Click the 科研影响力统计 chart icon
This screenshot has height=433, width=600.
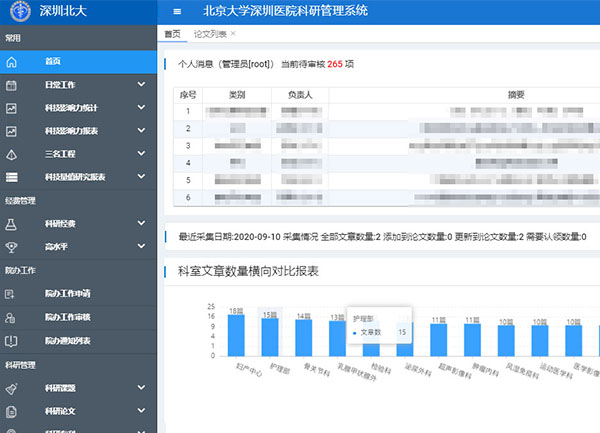(11, 108)
